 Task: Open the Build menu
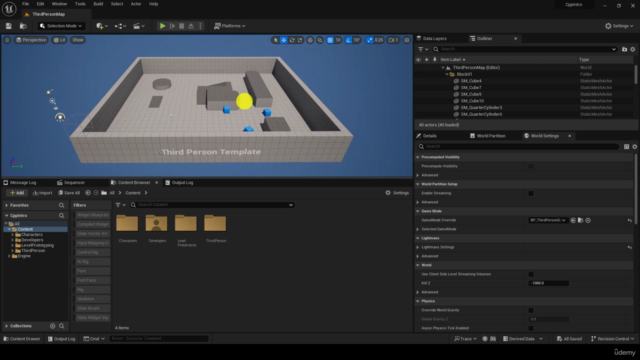tap(98, 4)
